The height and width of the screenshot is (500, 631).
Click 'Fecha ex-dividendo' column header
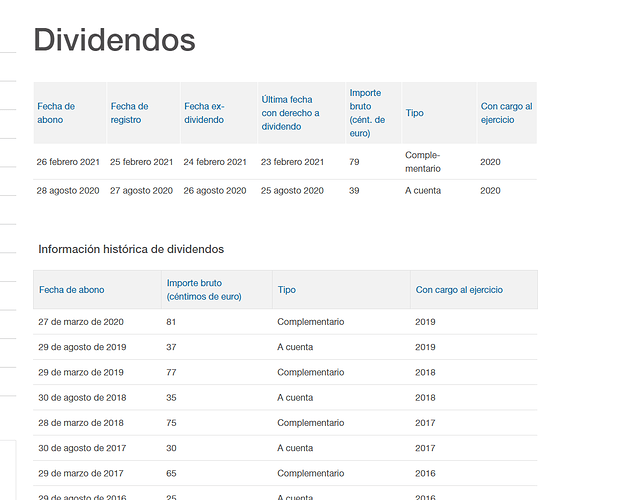point(207,113)
